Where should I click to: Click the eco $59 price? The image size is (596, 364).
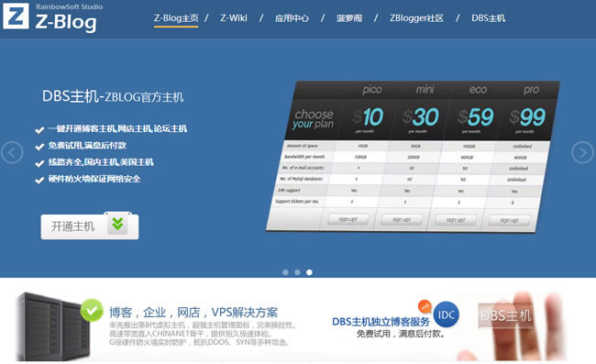pyautogui.click(x=476, y=117)
